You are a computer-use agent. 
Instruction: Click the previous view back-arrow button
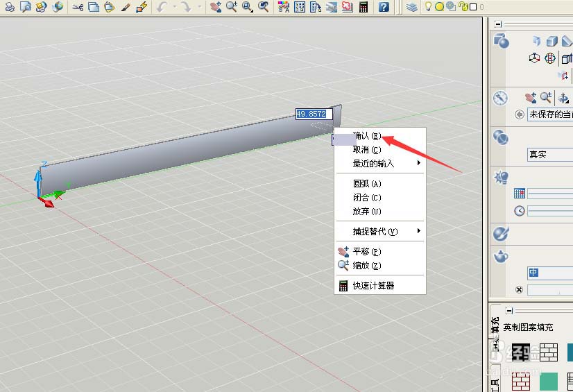coord(519,114)
